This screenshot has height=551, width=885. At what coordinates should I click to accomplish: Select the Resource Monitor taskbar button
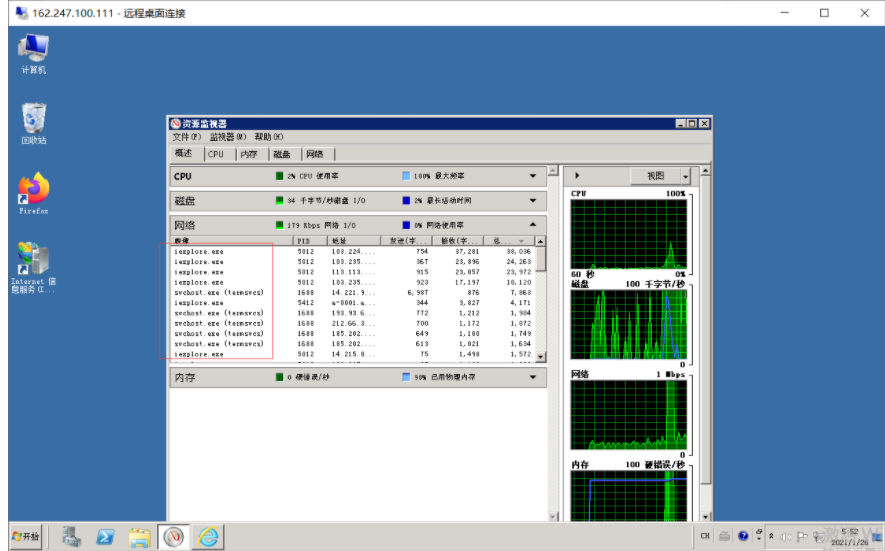pos(173,537)
